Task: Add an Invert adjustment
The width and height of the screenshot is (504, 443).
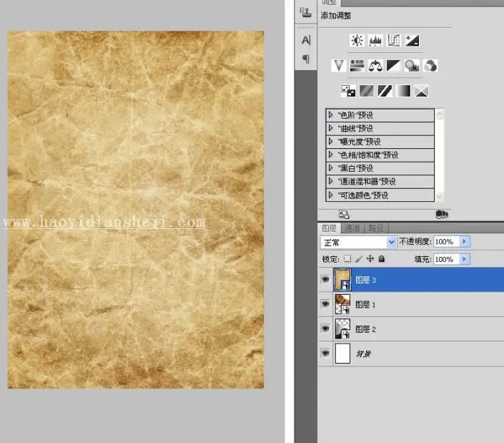Action: click(x=348, y=91)
